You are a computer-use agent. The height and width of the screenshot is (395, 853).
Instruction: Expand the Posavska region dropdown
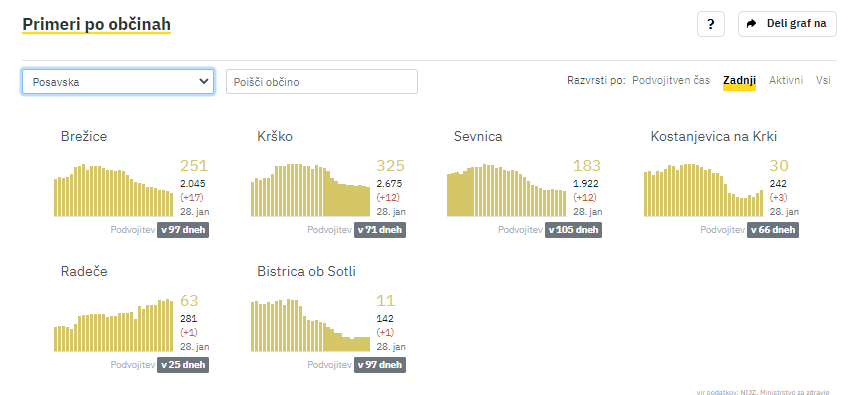click(x=118, y=82)
